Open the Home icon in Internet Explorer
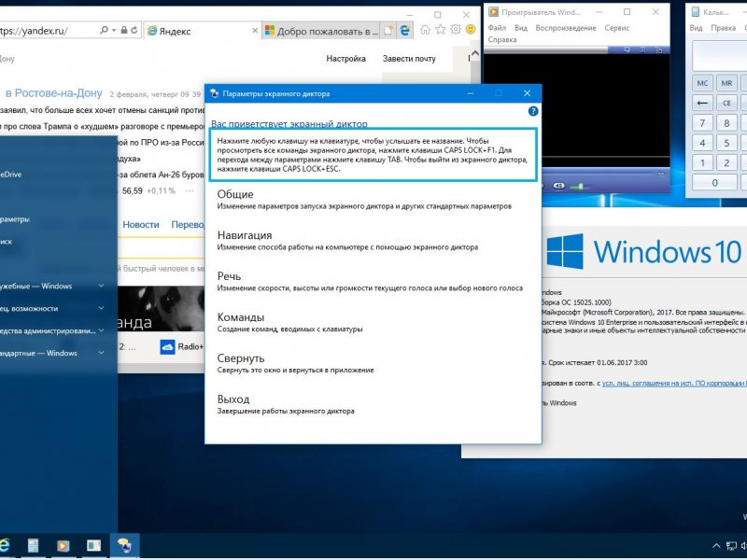Viewport: 747px width, 560px height. (x=425, y=30)
